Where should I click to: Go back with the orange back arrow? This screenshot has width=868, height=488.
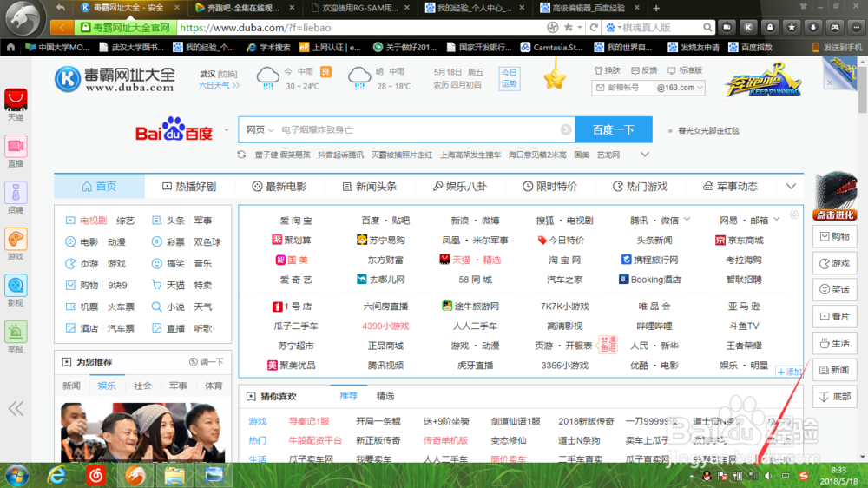tap(62, 27)
